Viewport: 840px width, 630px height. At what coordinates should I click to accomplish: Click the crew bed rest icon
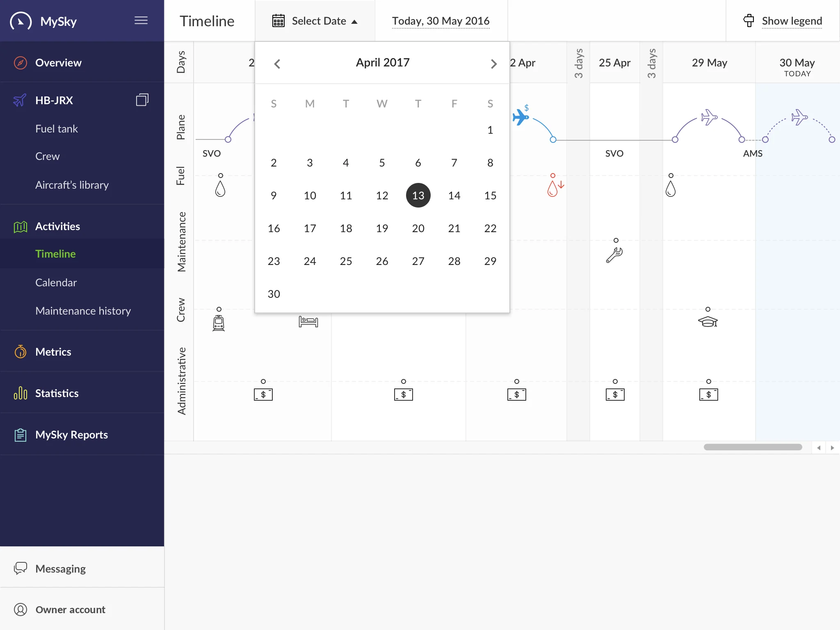308,322
